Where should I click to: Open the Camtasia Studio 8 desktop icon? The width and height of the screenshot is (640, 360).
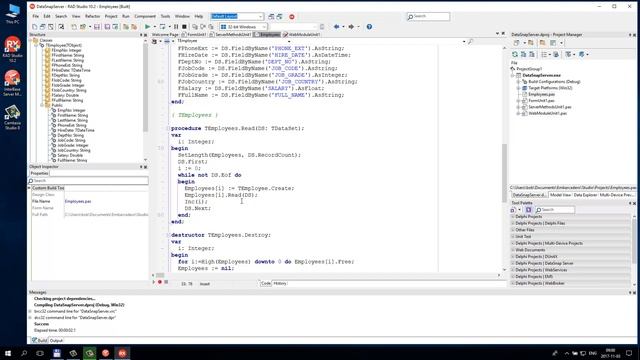pos(12,118)
